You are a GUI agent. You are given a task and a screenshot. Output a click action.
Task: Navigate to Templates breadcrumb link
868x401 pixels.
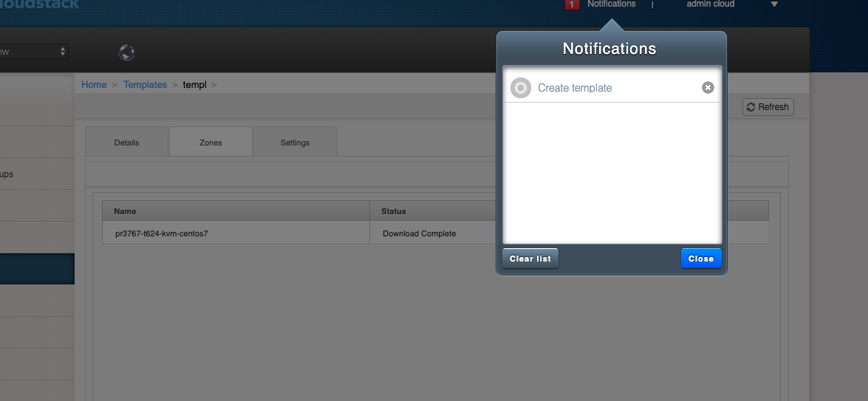tap(145, 85)
